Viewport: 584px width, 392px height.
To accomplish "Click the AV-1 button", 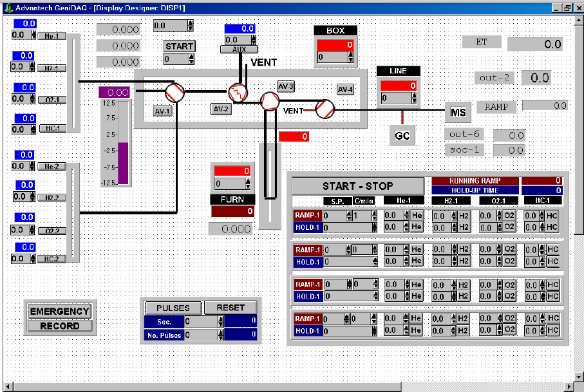I will click(163, 111).
